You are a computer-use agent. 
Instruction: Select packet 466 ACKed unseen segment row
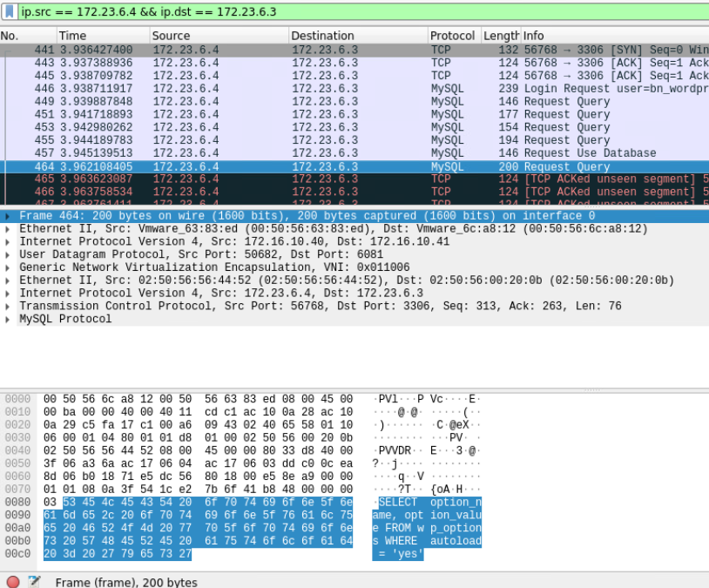(x=354, y=192)
